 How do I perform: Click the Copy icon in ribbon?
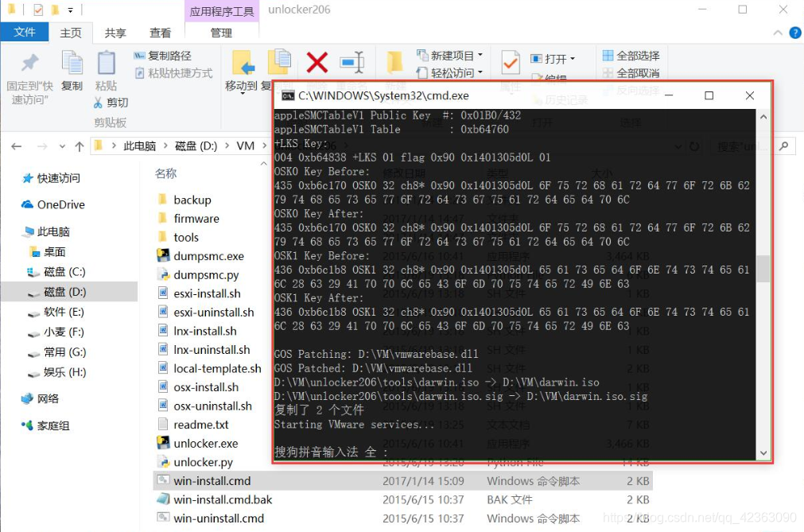72,63
